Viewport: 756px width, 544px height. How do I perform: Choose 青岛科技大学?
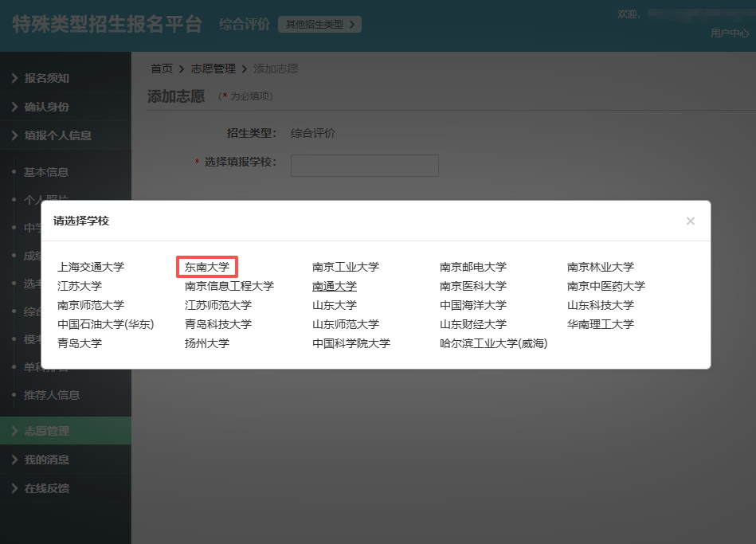(x=218, y=324)
